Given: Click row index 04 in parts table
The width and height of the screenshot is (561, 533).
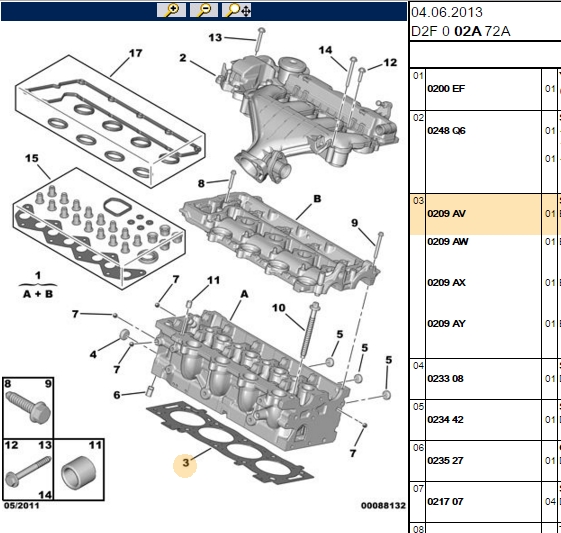Looking at the screenshot, I should pos(418,366).
